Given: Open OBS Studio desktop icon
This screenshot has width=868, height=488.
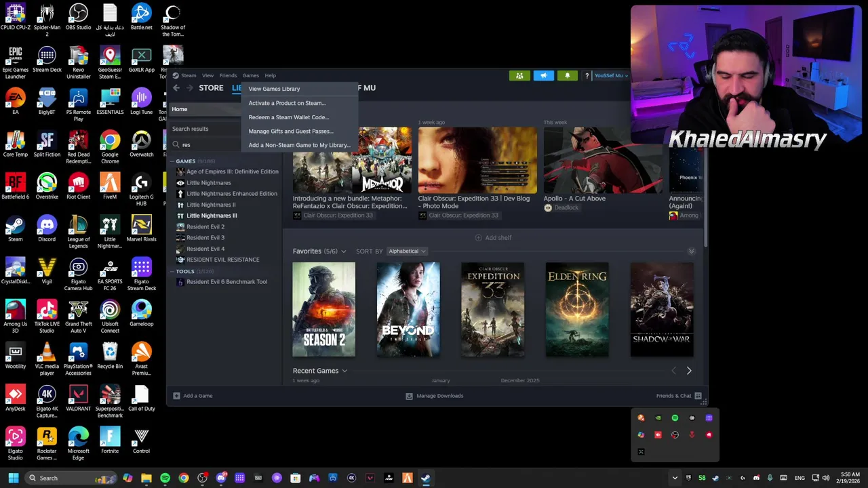Looking at the screenshot, I should pos(78,18).
